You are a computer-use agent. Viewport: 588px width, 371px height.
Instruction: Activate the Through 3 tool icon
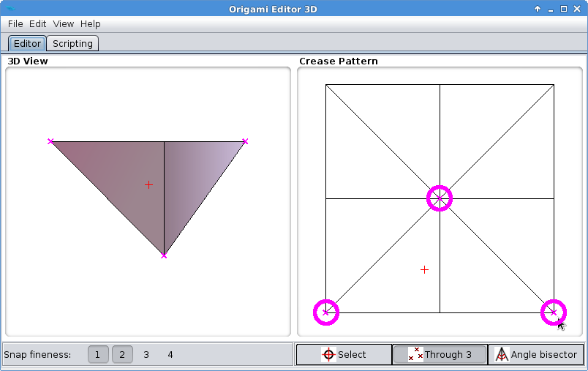click(x=415, y=355)
